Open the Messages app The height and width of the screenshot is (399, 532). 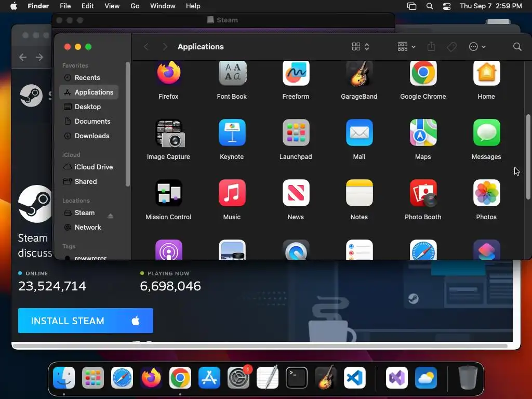click(x=486, y=132)
